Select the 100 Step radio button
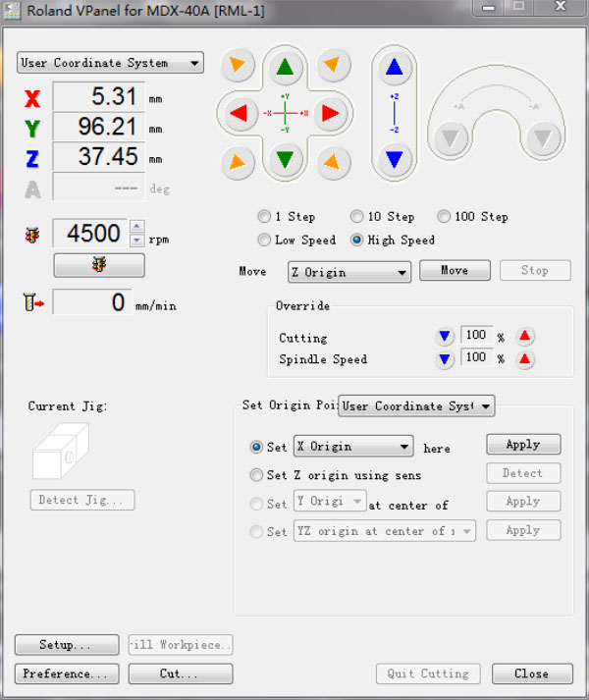 tap(444, 217)
